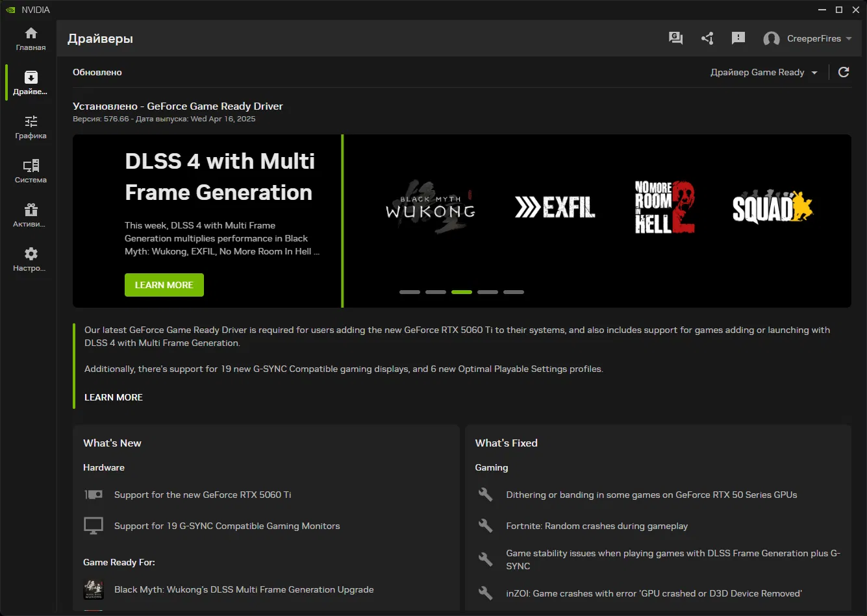Click the 'Версия: 576.66' version text
This screenshot has height=616, width=867.
tap(101, 119)
